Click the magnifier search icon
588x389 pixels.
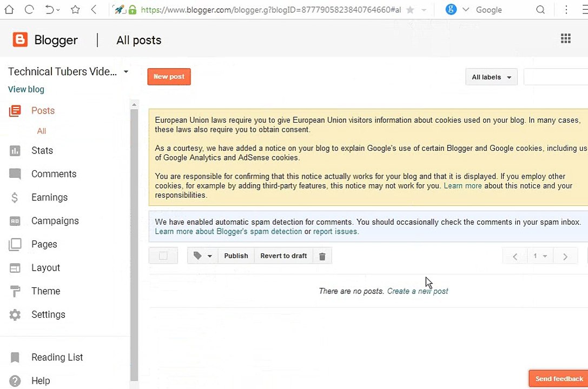coord(540,10)
